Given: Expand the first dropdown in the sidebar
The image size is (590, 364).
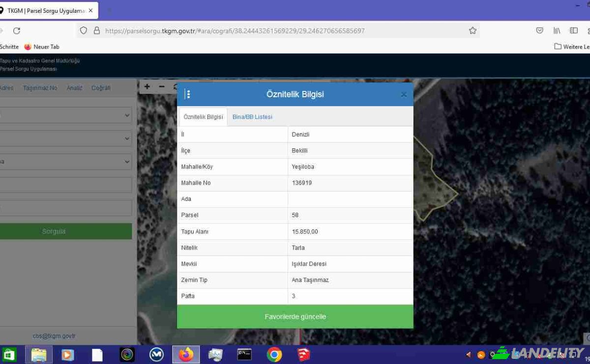Looking at the screenshot, I should (x=66, y=115).
